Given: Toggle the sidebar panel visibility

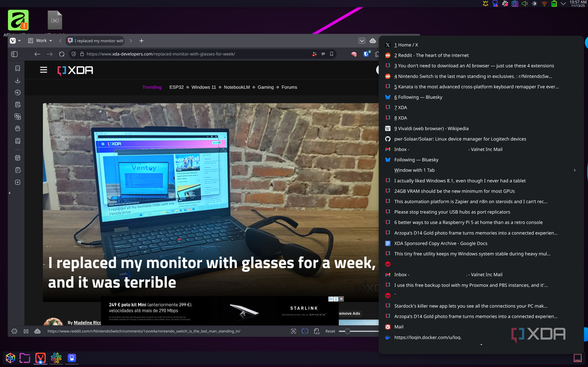Looking at the screenshot, I should pyautogui.click(x=14, y=54).
